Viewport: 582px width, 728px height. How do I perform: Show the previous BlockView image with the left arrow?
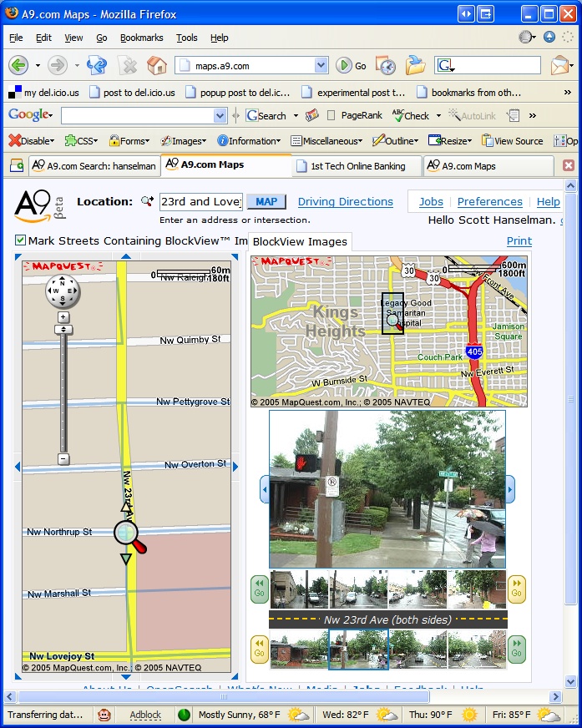(x=265, y=489)
